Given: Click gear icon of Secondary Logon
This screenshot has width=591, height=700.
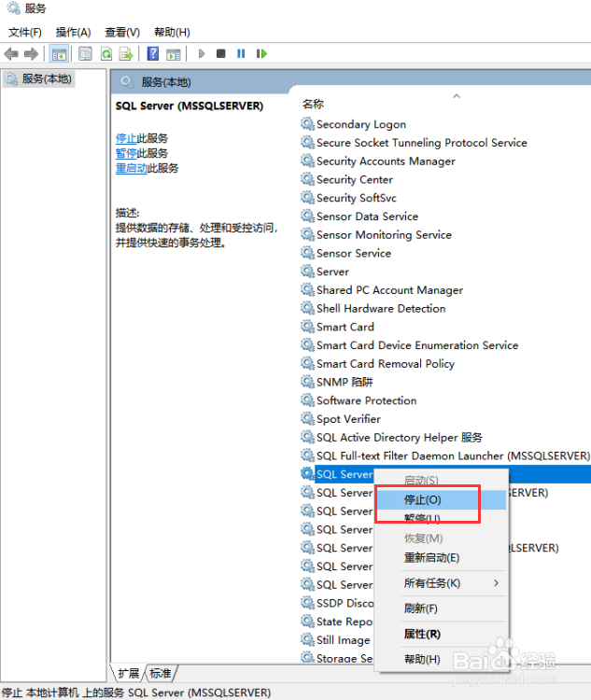Looking at the screenshot, I should point(307,123).
